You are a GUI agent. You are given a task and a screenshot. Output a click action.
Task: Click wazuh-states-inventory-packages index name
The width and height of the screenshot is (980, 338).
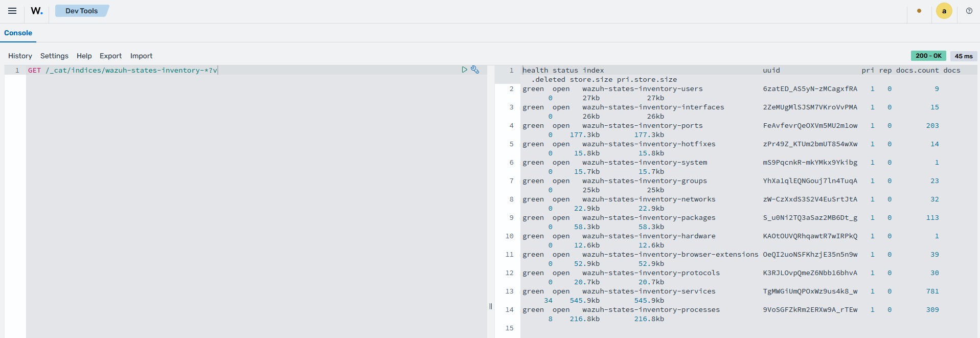click(649, 217)
